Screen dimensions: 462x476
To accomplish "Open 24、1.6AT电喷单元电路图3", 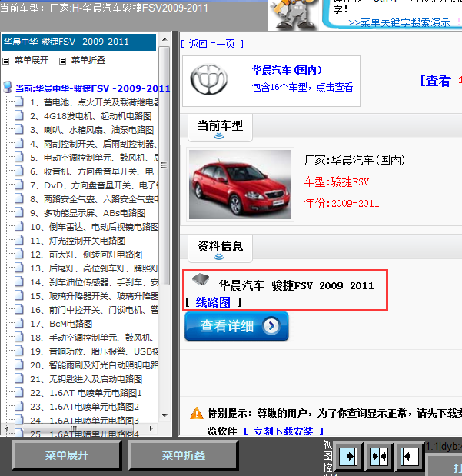I will pos(85,421).
